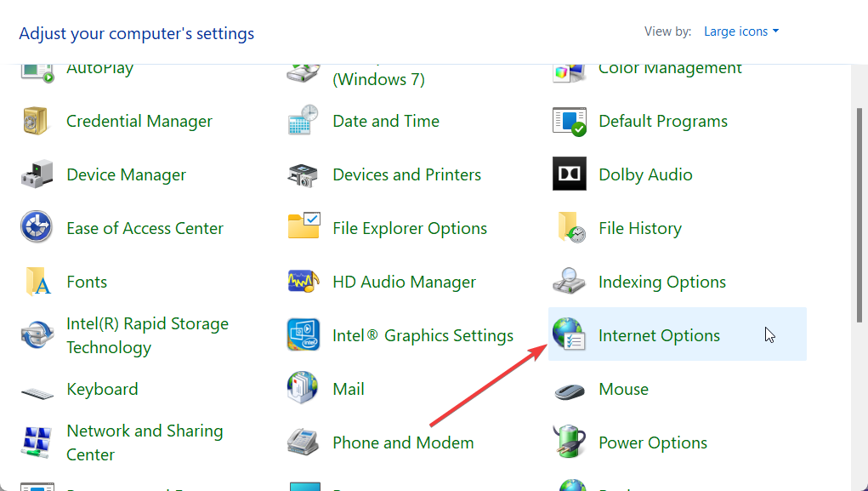Click the File History icon
The height and width of the screenshot is (491, 868).
click(571, 227)
